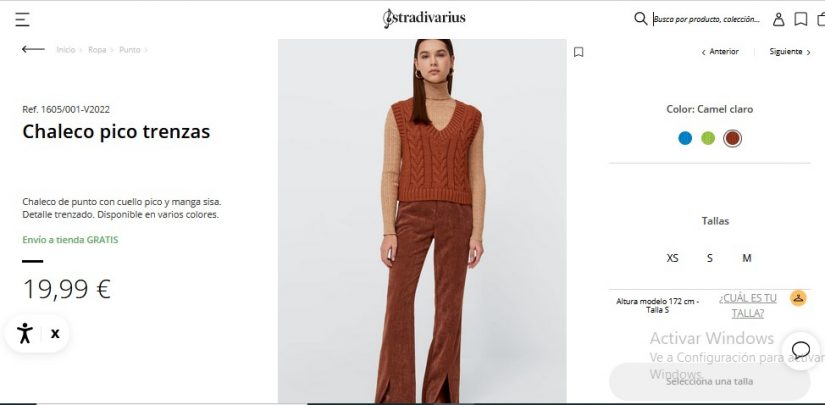Open Ropa breadcrumb link
Viewport: 825px width, 405px height.
tap(97, 49)
